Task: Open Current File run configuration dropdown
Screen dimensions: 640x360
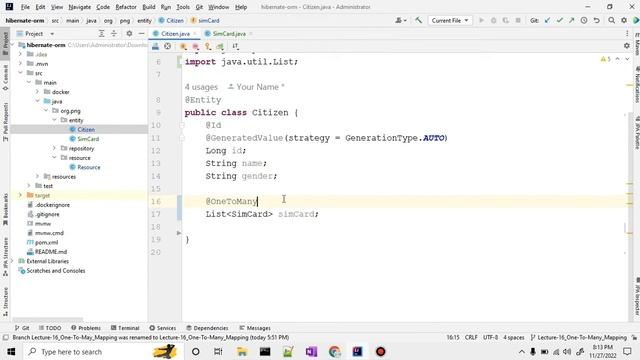Action: click(450, 20)
